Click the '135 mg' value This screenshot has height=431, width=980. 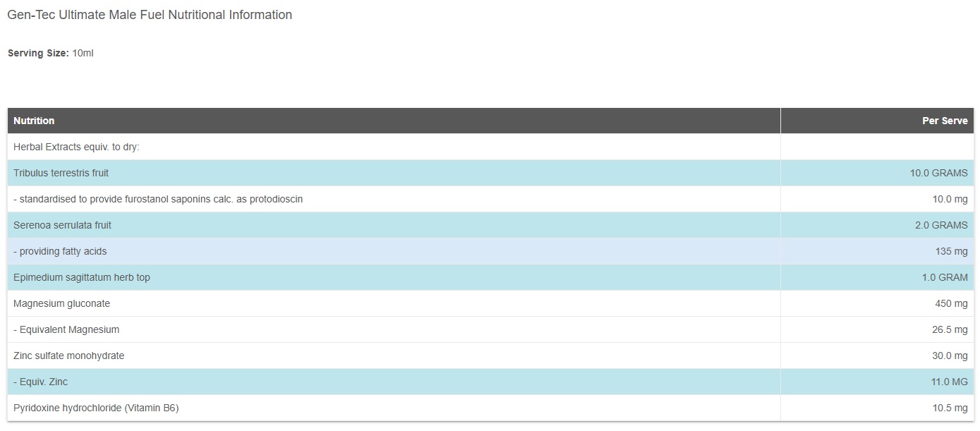click(x=952, y=251)
